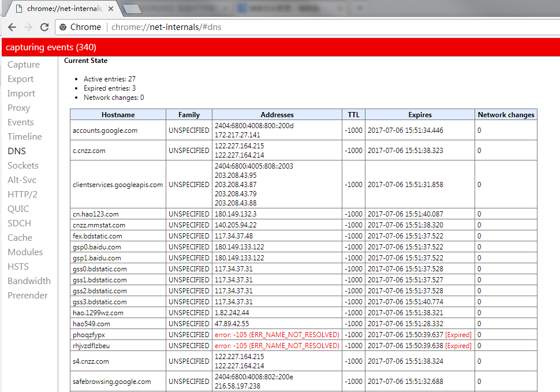Click the expiry time 2017-07-06 15:51:40.774

tap(405, 302)
